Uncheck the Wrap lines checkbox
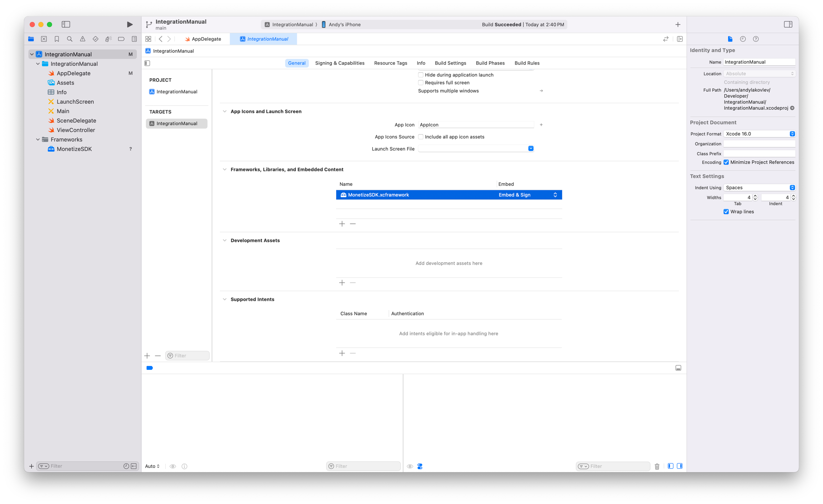Viewport: 823px width, 504px height. tap(726, 212)
